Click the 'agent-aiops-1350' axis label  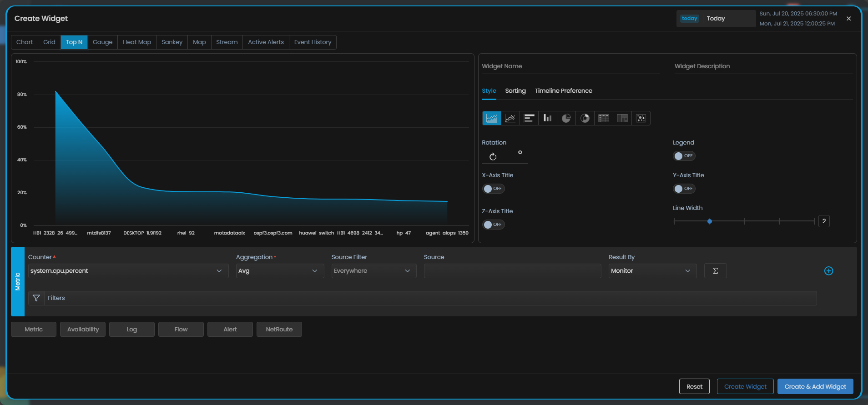tap(447, 233)
